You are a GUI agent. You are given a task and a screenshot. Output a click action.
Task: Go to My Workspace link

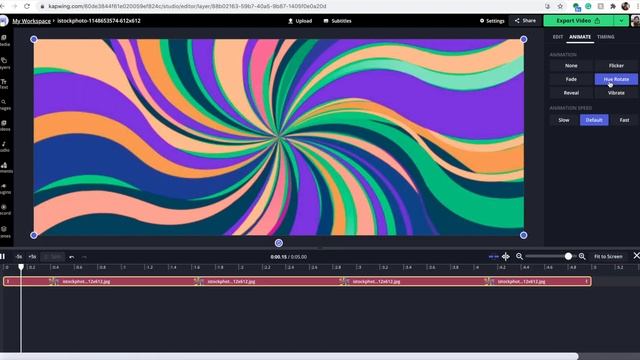31,21
